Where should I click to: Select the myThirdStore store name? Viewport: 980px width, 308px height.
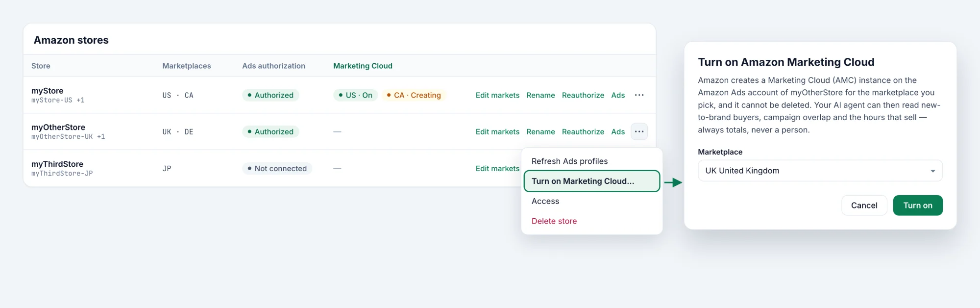[57, 164]
